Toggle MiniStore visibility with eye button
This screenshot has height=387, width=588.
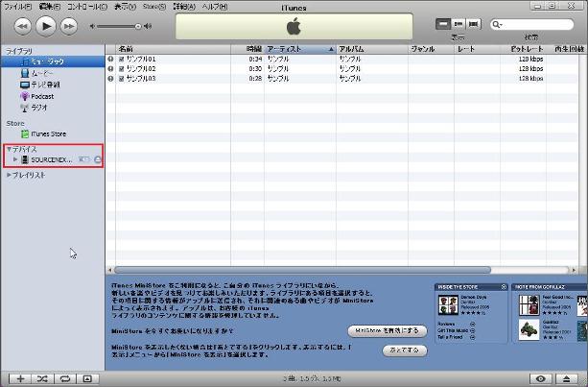540,378
